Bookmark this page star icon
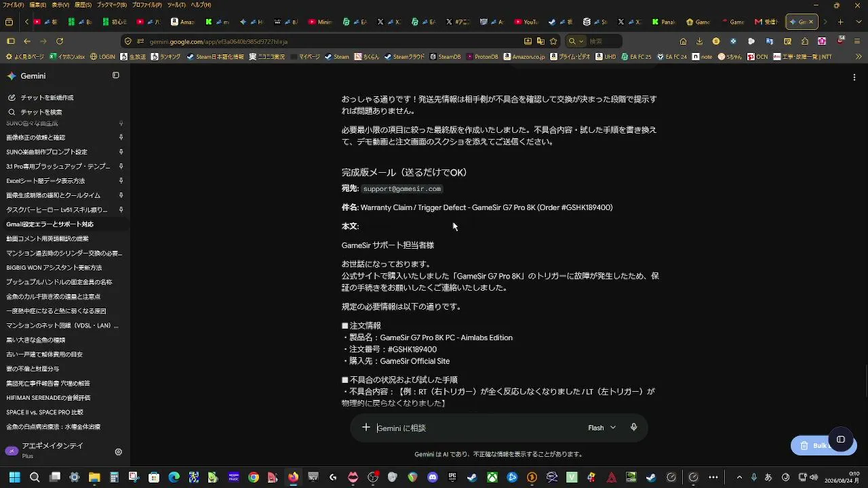Image resolution: width=868 pixels, height=488 pixels. click(553, 41)
